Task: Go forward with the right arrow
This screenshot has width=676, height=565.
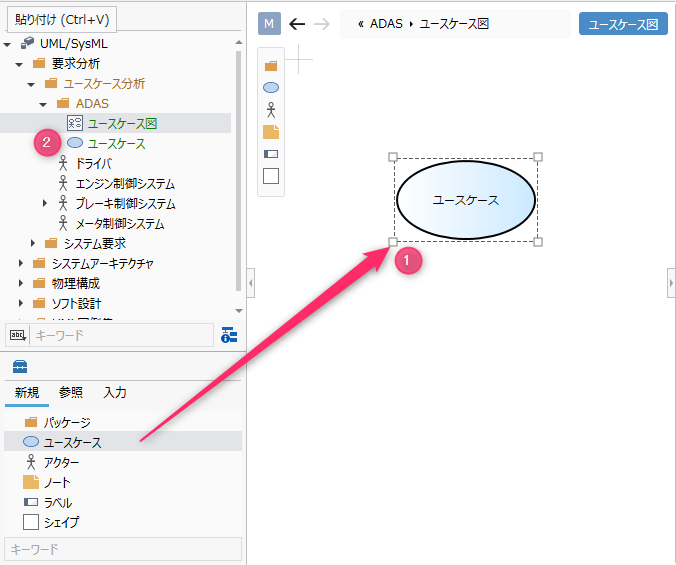Action: pyautogui.click(x=322, y=24)
